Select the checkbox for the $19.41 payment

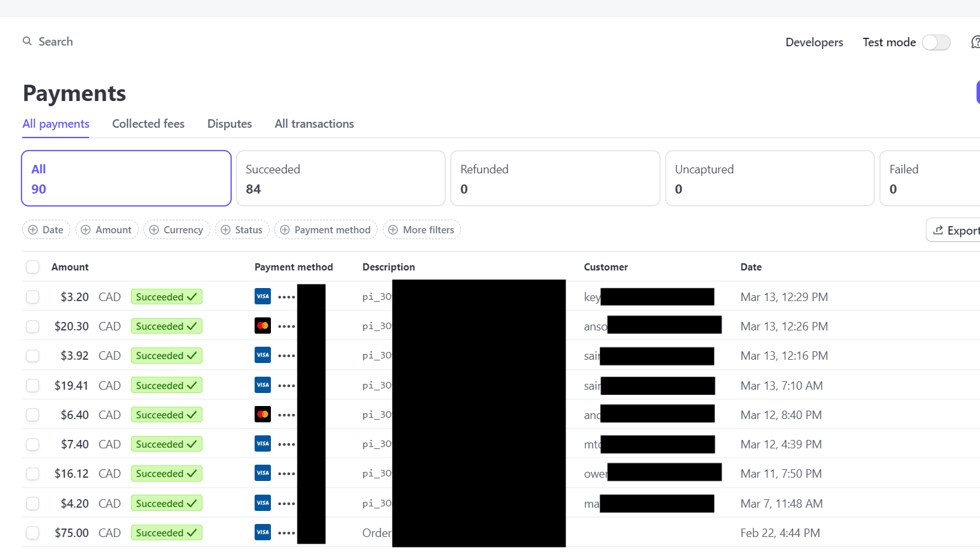coord(33,386)
